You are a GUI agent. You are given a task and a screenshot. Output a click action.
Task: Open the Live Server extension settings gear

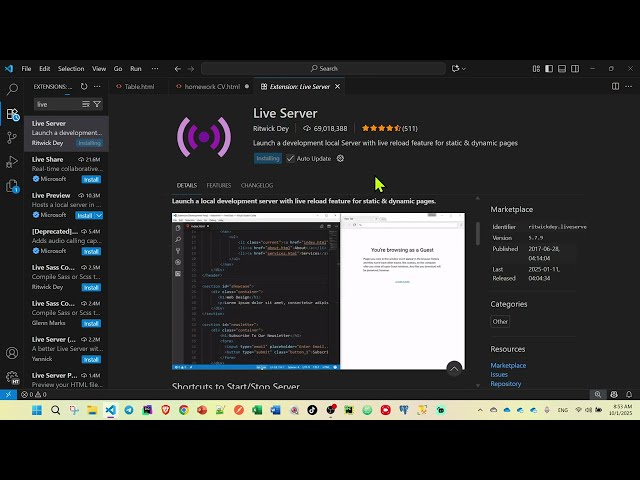[340, 158]
